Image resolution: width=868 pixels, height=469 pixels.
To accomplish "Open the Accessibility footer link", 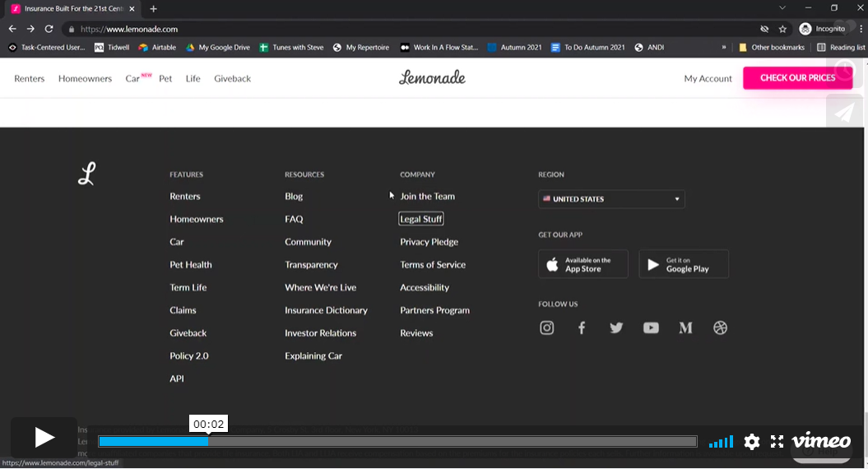I will [x=425, y=287].
